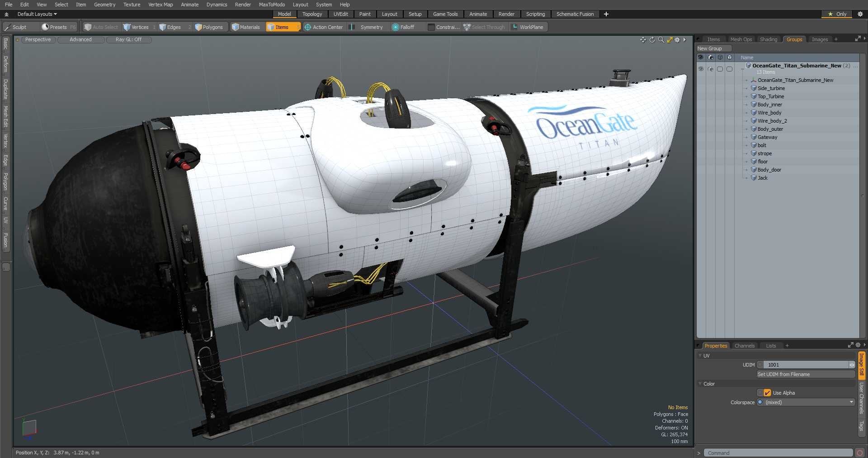Toggle the WorkPlane button
This screenshot has height=458, width=868.
[527, 27]
